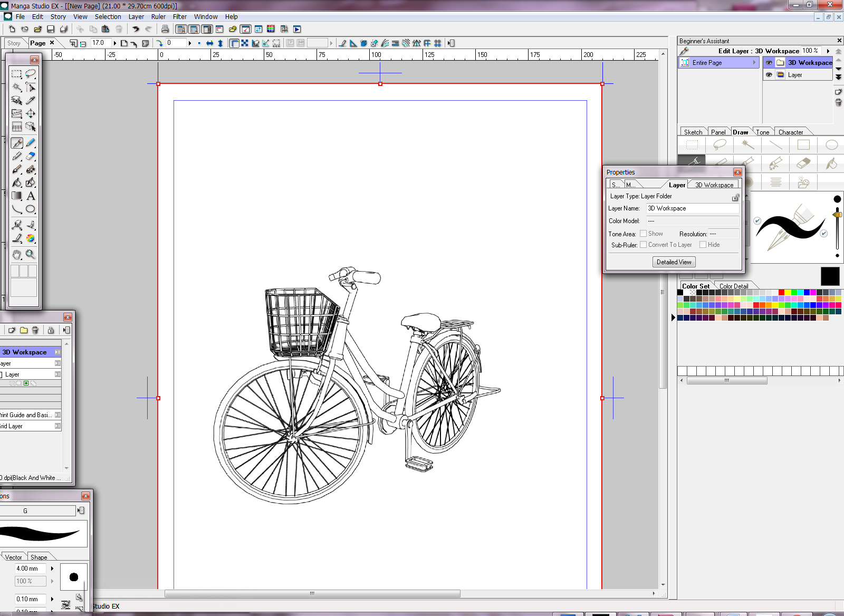This screenshot has width=844, height=616.
Task: Switch to the Tone tab
Action: (763, 132)
